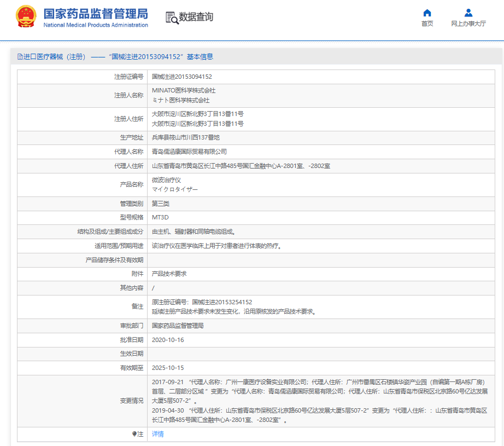504x446 pixels.
Task: Click the 数据查询 magnifier document icon
Action: click(x=172, y=18)
